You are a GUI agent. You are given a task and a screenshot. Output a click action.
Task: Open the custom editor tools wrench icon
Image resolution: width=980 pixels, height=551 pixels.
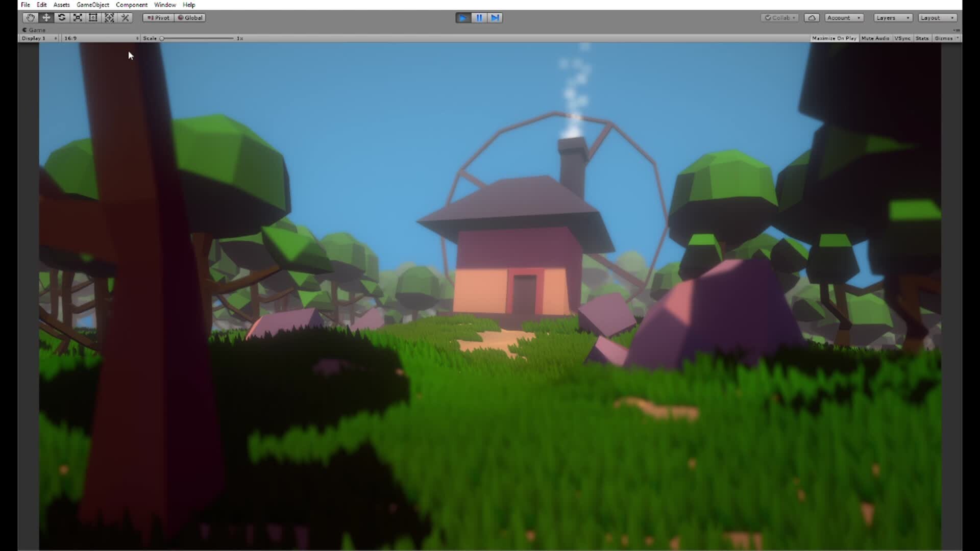click(x=125, y=17)
